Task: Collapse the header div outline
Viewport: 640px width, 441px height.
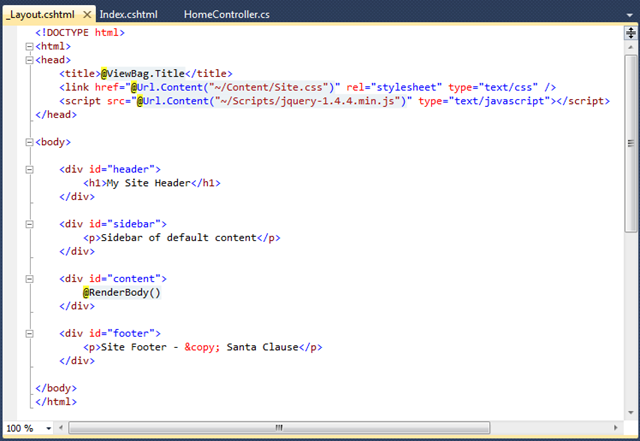Action: (29, 169)
